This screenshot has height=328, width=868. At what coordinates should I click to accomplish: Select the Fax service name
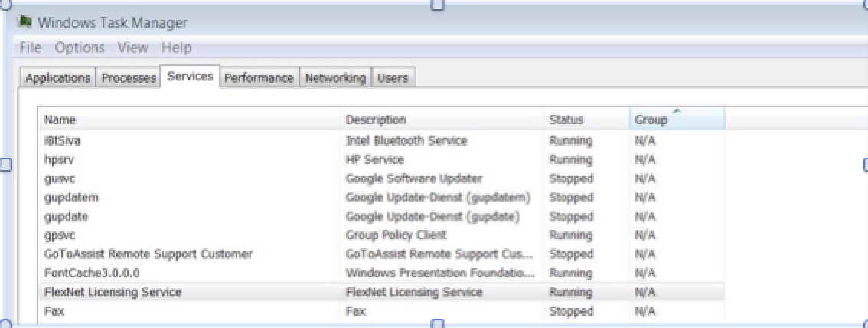click(x=54, y=311)
